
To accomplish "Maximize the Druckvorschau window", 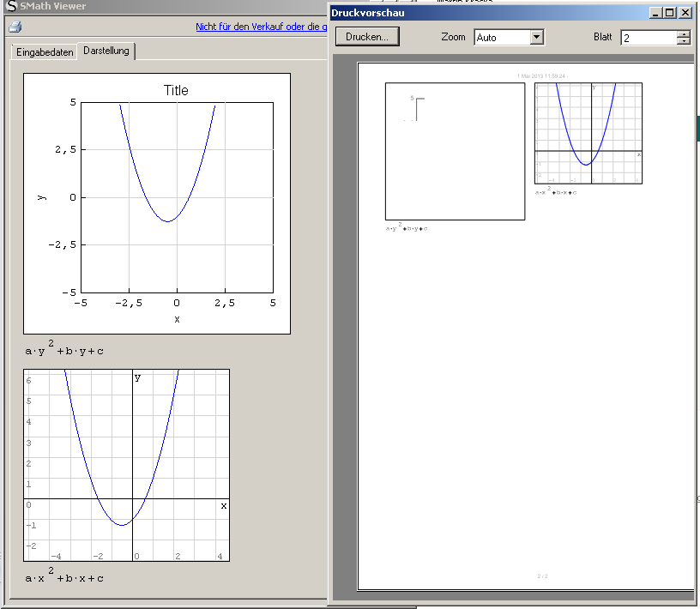I will click(670, 13).
